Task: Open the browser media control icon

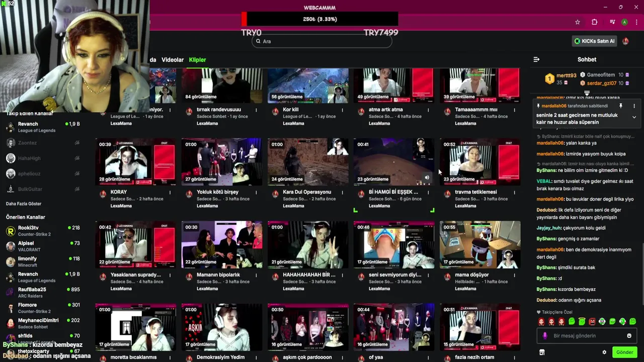Action: point(612,22)
